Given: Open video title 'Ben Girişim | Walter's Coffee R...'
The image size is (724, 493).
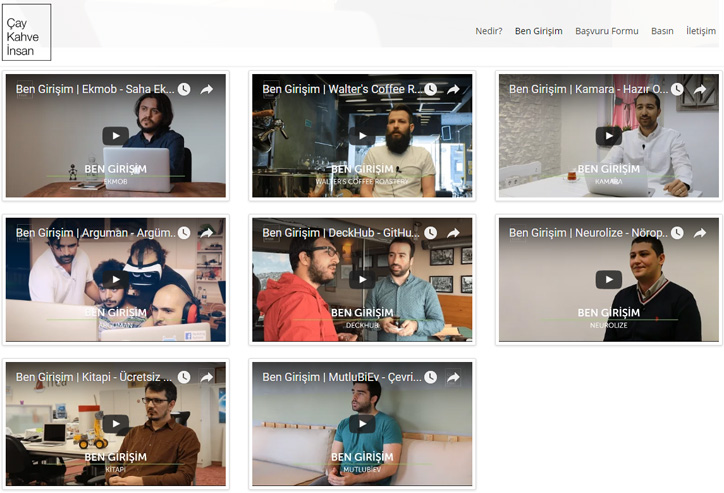Looking at the screenshot, I should [x=342, y=89].
